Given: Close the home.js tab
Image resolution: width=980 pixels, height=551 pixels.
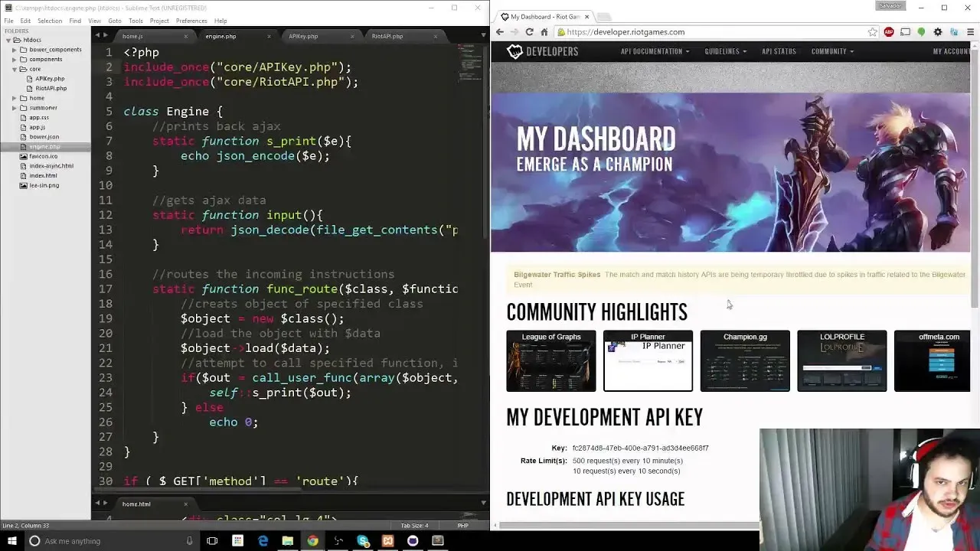Looking at the screenshot, I should [185, 36].
